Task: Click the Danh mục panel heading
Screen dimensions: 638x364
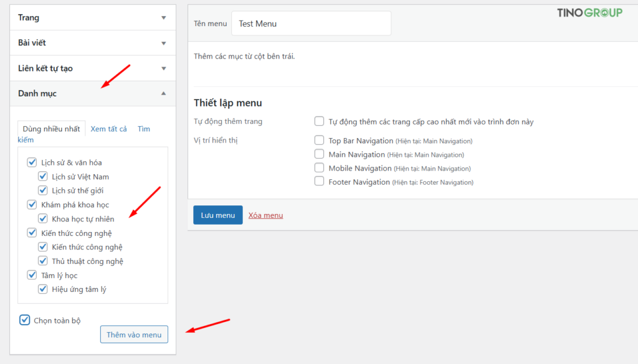Action: click(x=37, y=93)
